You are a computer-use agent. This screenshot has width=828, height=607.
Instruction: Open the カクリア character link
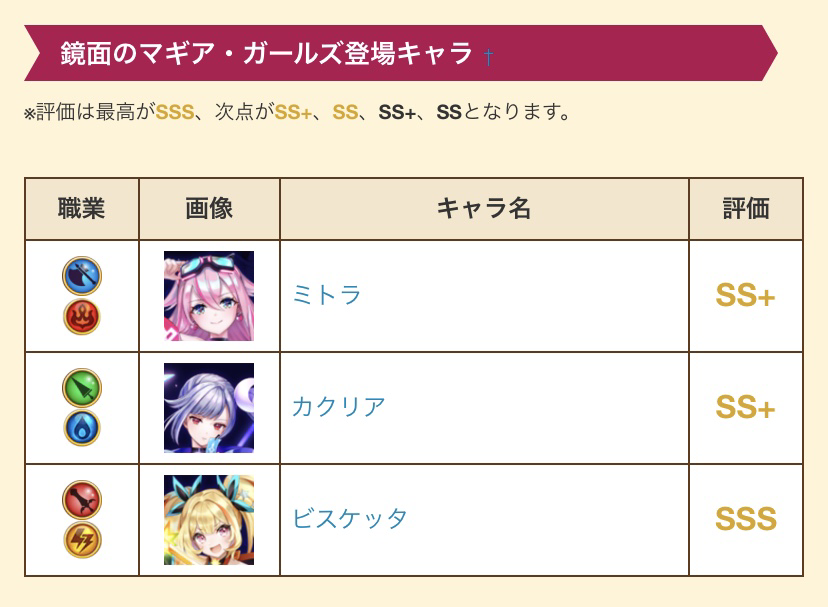pyautogui.click(x=338, y=407)
